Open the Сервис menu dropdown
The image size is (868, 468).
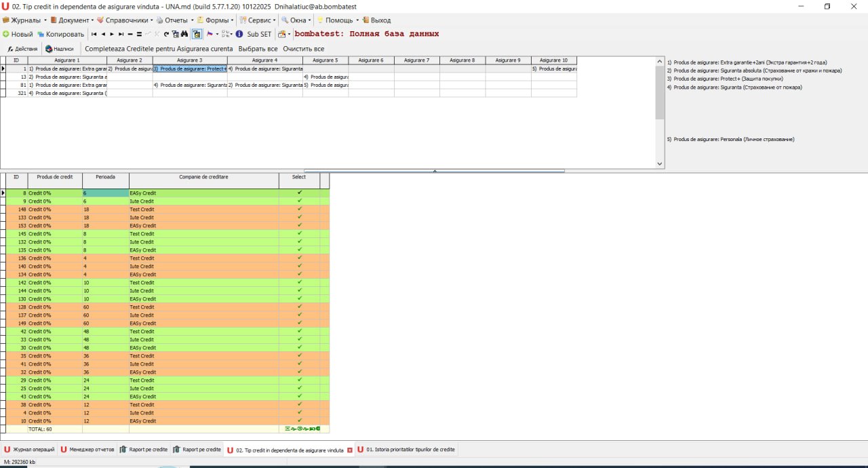coord(258,20)
